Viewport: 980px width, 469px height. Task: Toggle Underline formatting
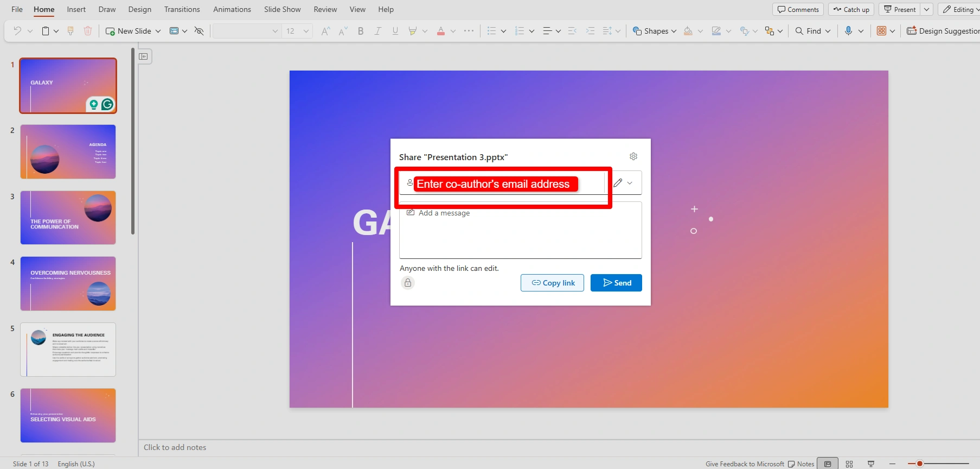(395, 31)
